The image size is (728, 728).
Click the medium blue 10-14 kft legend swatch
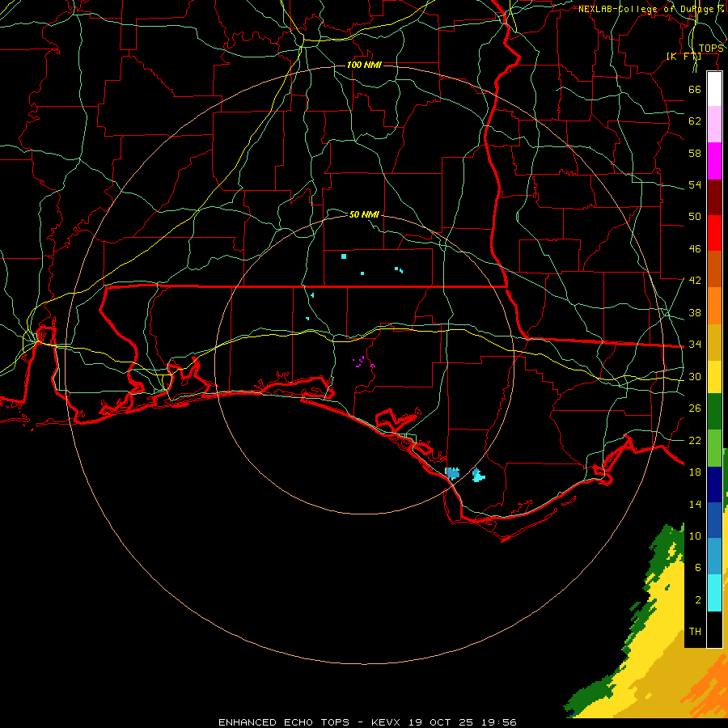click(x=714, y=520)
